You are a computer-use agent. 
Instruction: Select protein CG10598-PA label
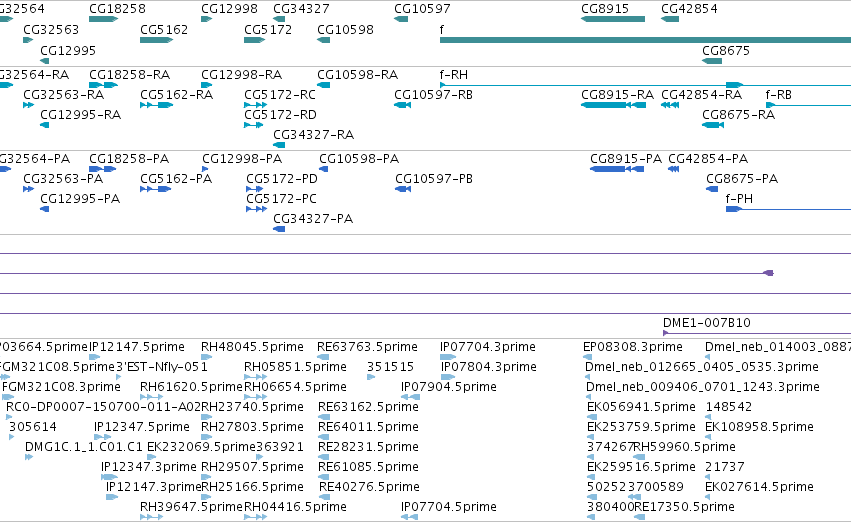[359, 158]
